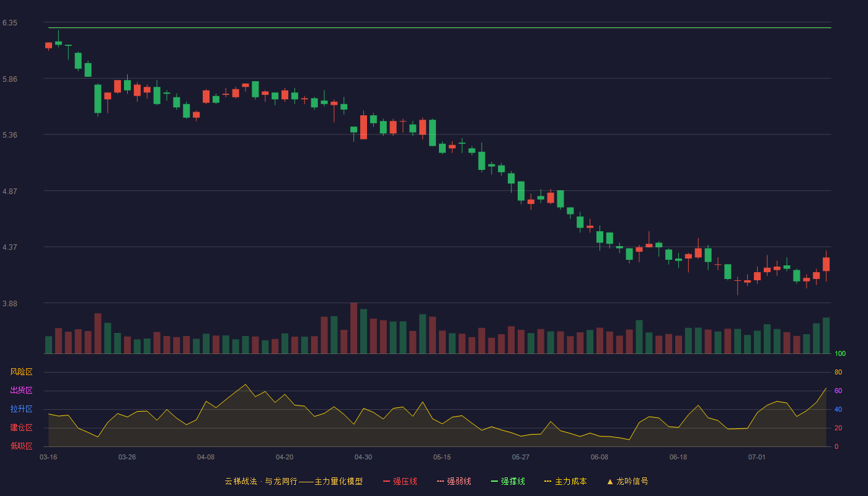Toggle the dashed pink 强弱线 legend marker
The width and height of the screenshot is (868, 496).
pos(441,481)
